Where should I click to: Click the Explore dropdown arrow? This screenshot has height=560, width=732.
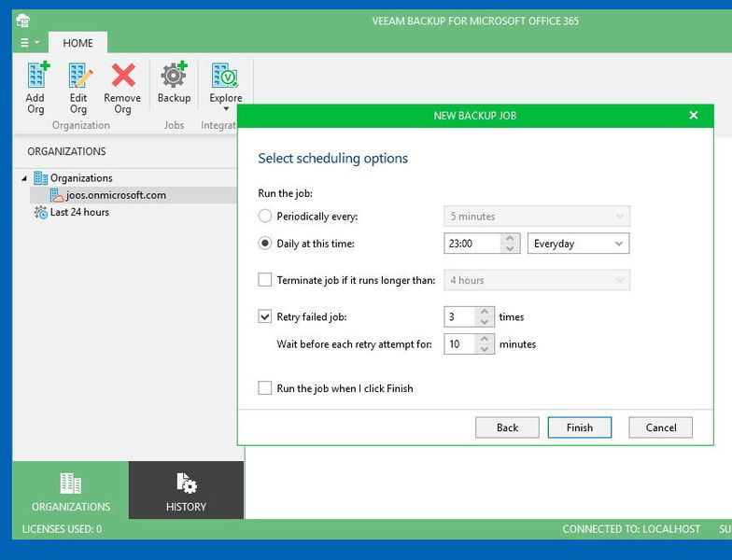pyautogui.click(x=226, y=110)
